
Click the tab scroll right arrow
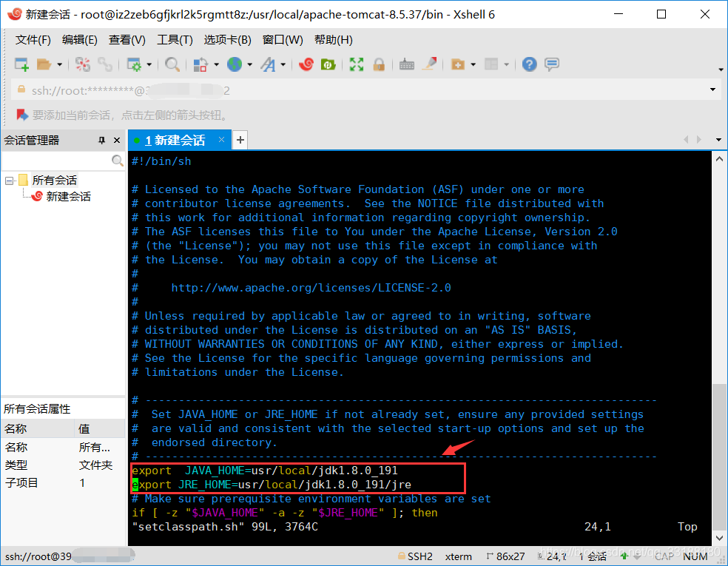point(699,139)
